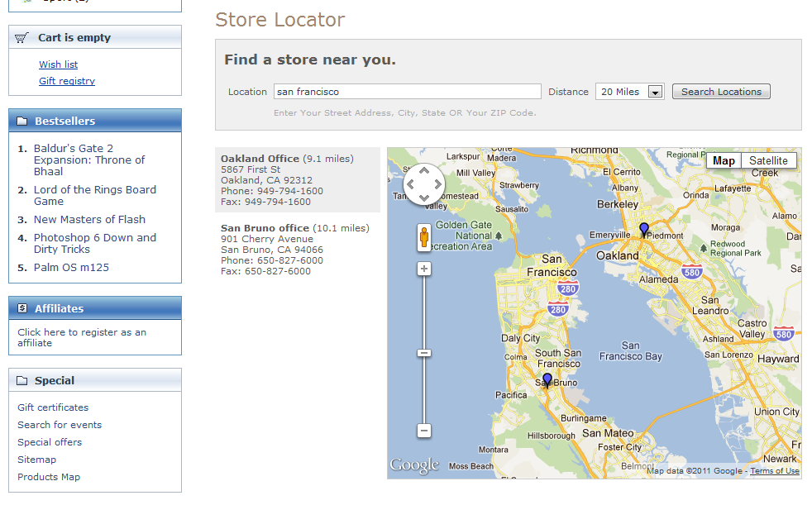Click the Alameda label on map
Viewport: 812px width, 505px height.
659,279
